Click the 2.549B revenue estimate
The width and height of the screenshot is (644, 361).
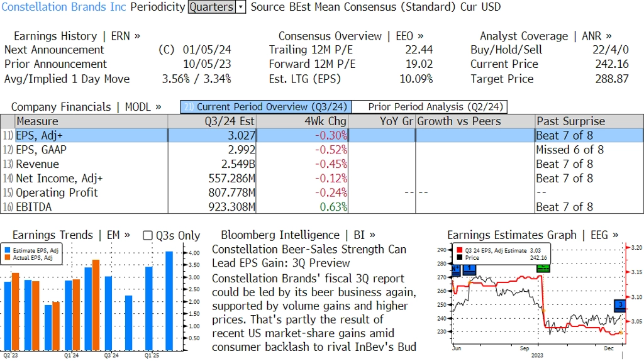click(238, 164)
